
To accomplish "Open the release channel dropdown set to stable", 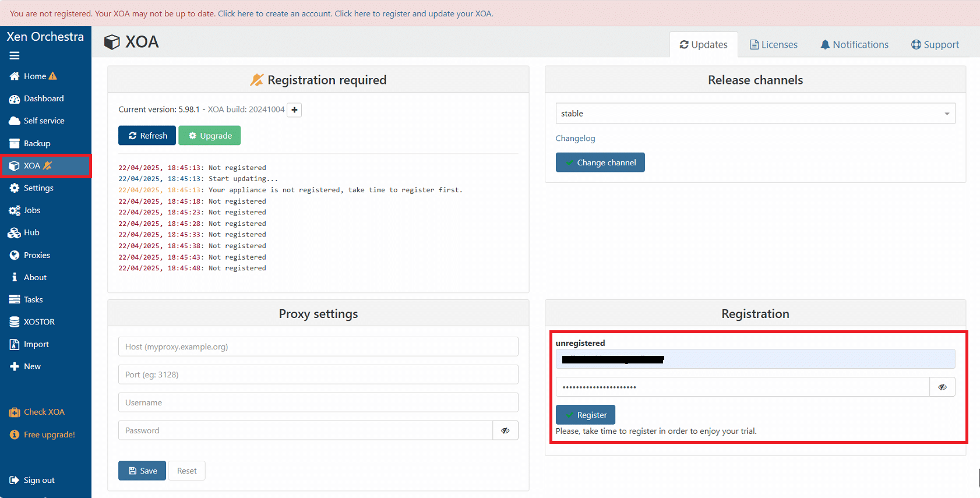I will pyautogui.click(x=755, y=114).
